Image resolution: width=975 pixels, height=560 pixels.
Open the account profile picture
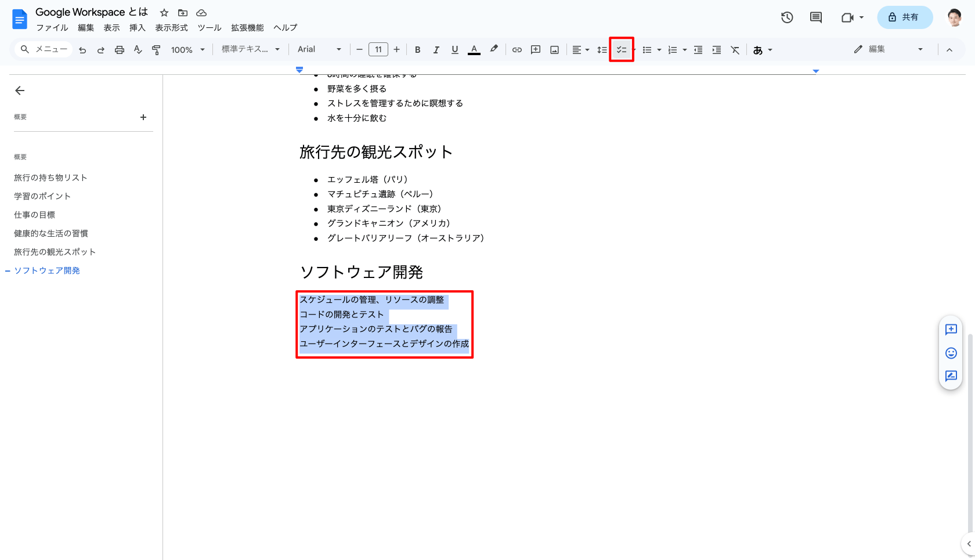click(x=955, y=17)
